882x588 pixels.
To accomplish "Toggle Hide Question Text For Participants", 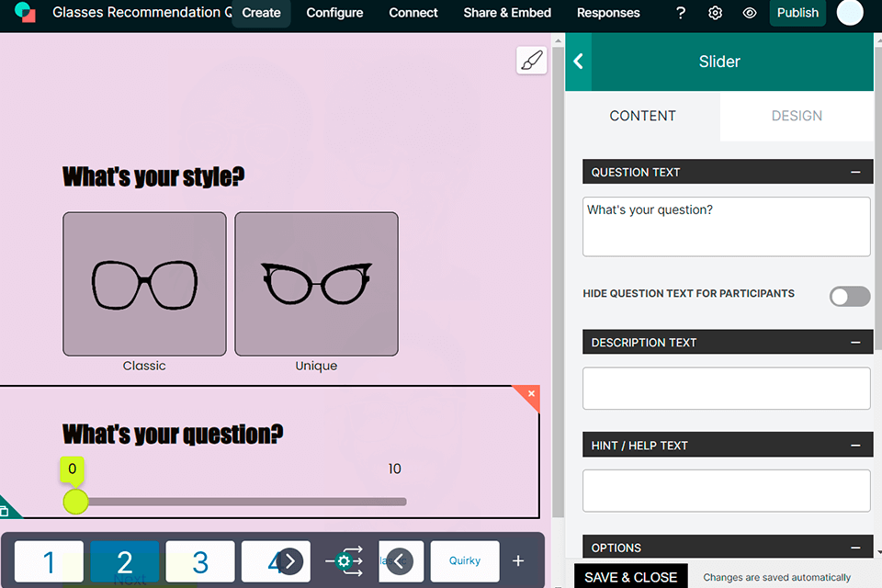I will click(849, 296).
